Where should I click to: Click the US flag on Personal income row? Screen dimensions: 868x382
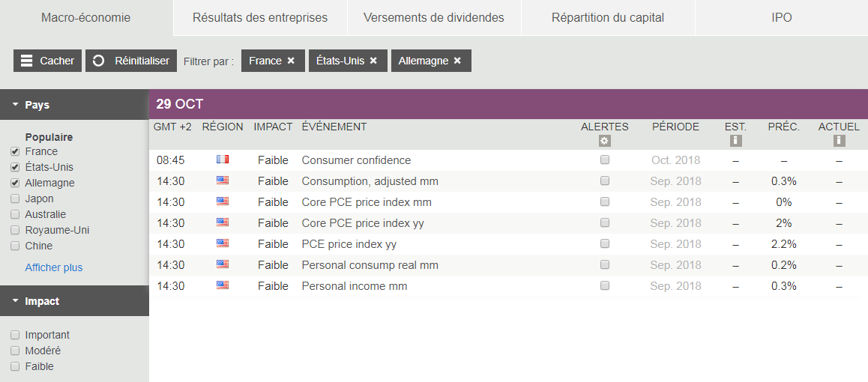point(222,285)
